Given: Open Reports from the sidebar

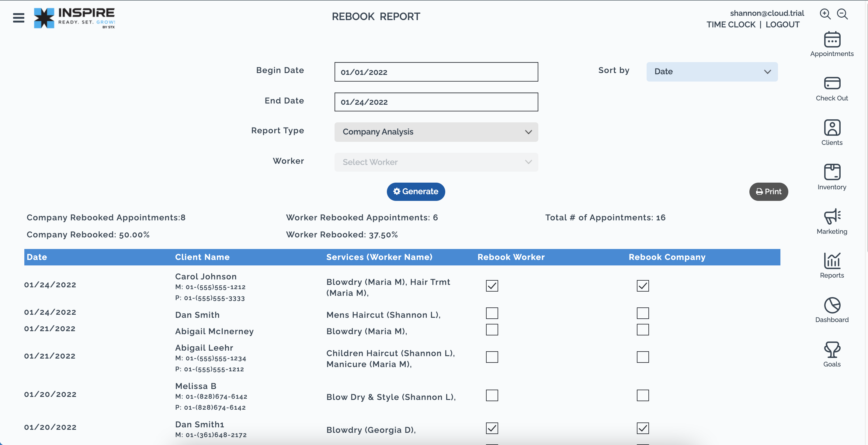Looking at the screenshot, I should [x=832, y=266].
